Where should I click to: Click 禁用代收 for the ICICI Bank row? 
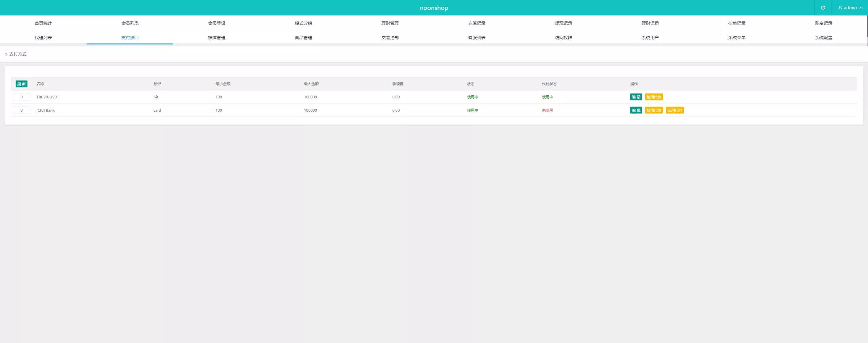coord(654,110)
